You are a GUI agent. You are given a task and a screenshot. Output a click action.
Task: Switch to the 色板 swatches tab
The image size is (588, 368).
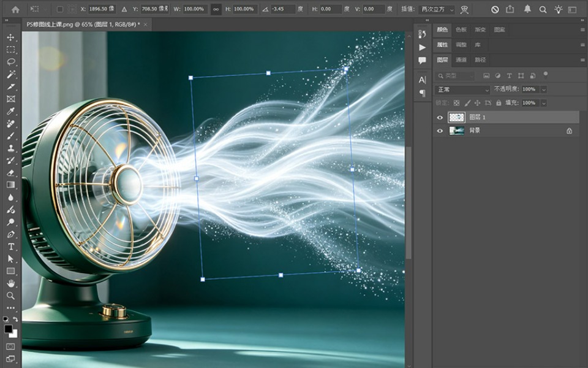click(461, 29)
